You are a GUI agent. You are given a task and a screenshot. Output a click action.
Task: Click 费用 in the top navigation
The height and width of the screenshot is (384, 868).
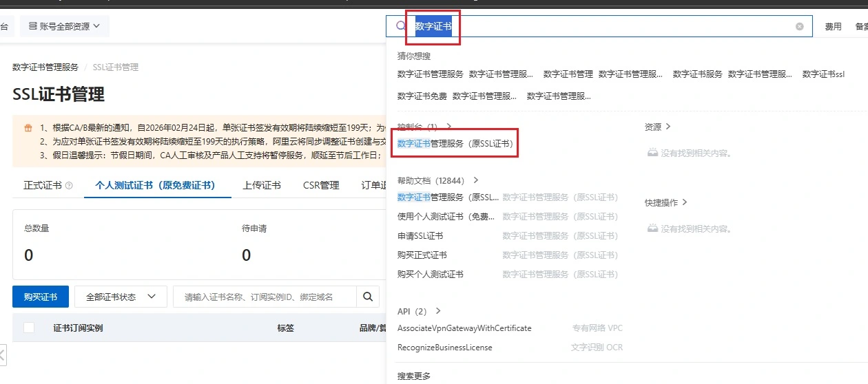click(834, 26)
